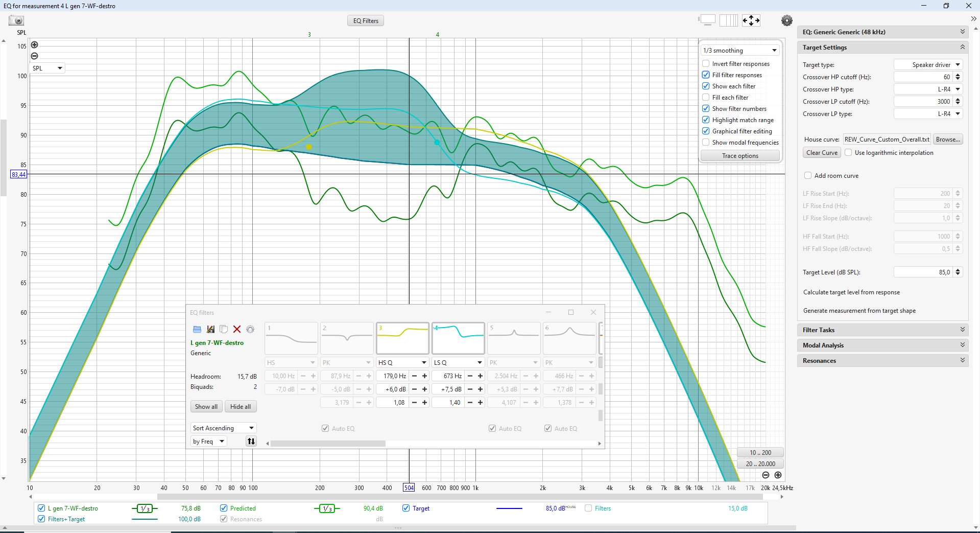Zoom out vertical axis minus icon
Screen dimensions: 980x533
(35, 56)
